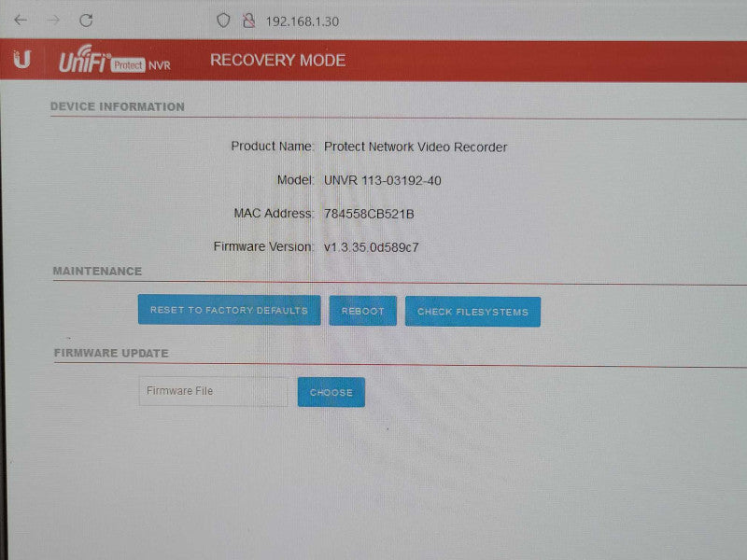
Task: Click the browser forward arrow
Action: [x=53, y=20]
